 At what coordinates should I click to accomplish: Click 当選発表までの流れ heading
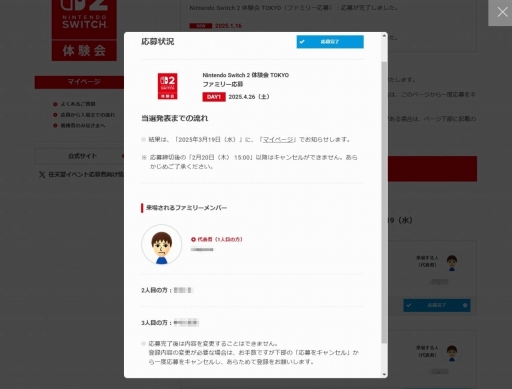(x=175, y=119)
